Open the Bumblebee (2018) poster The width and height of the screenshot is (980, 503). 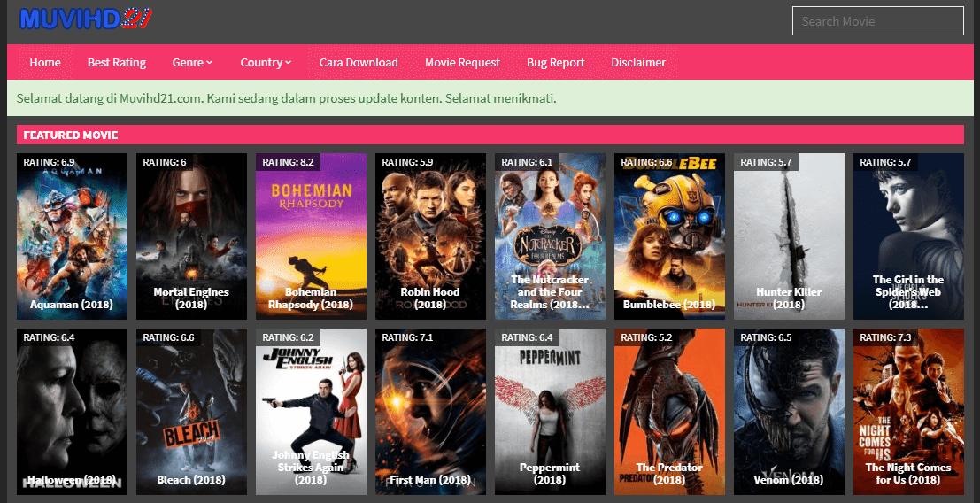tap(668, 236)
